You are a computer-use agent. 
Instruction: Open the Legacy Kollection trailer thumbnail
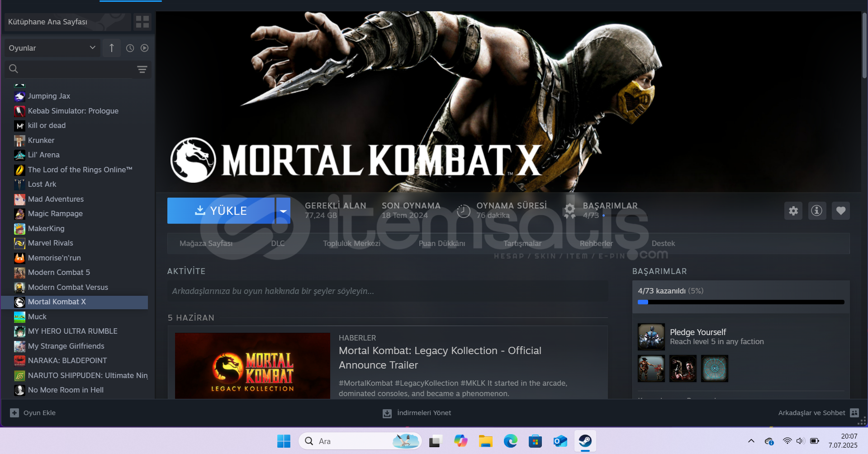pyautogui.click(x=252, y=366)
